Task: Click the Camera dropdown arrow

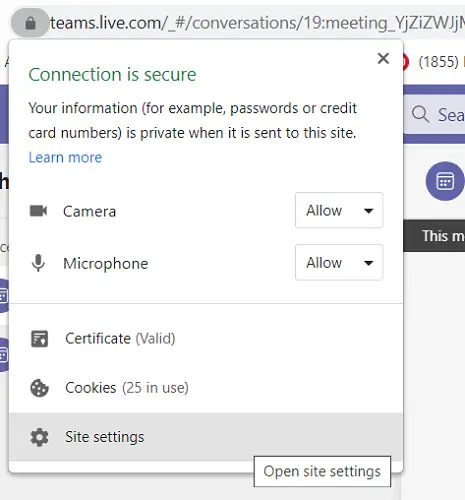Action: click(x=368, y=211)
